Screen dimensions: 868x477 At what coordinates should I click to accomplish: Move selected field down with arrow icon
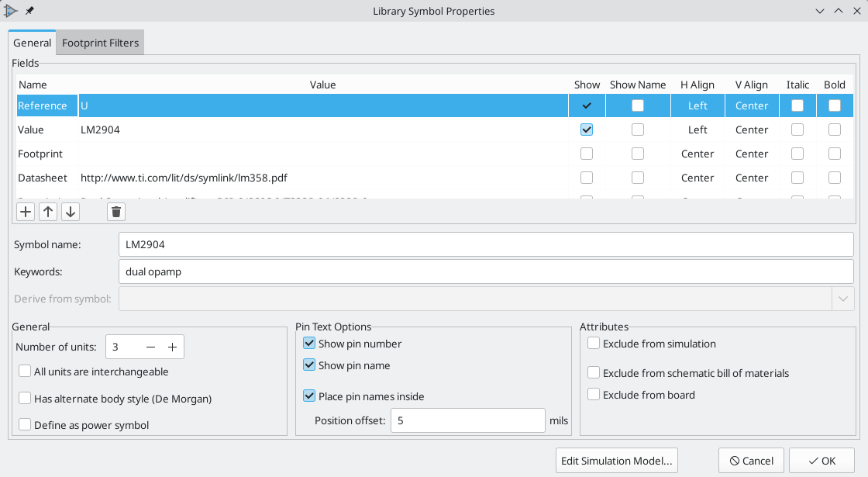point(71,212)
